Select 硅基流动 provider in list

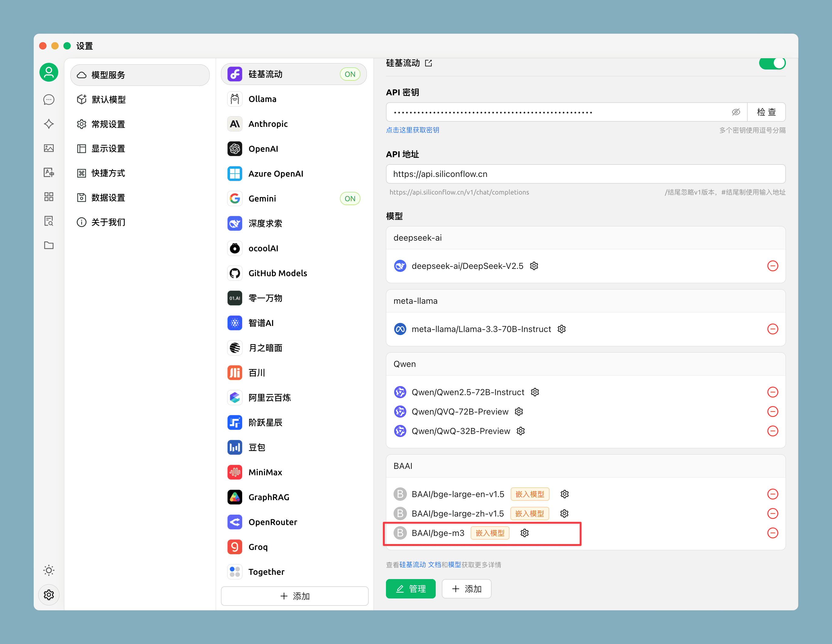[294, 74]
